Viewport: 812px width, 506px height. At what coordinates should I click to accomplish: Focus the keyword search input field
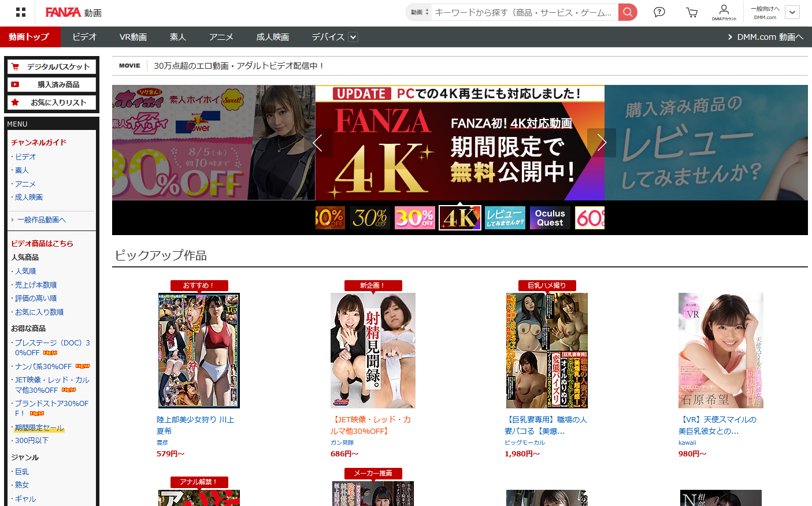[x=524, y=12]
